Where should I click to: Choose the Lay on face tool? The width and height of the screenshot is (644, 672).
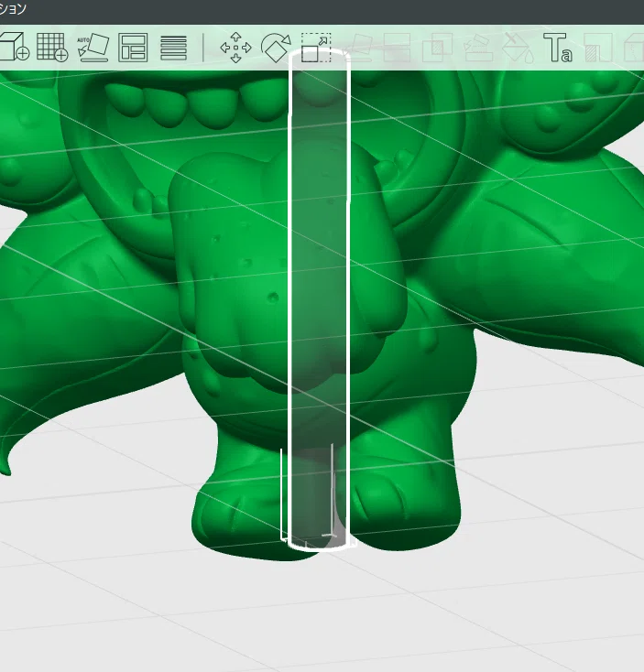pos(357,47)
